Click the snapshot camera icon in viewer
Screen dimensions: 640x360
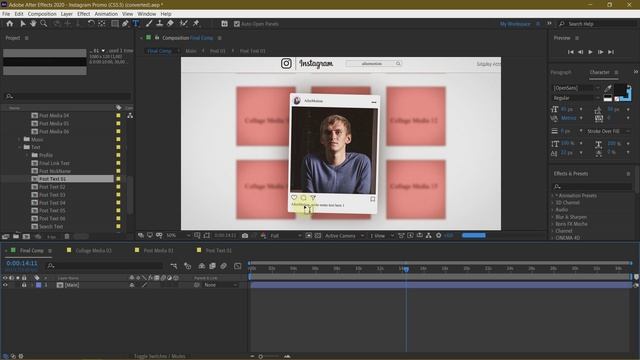coord(245,236)
